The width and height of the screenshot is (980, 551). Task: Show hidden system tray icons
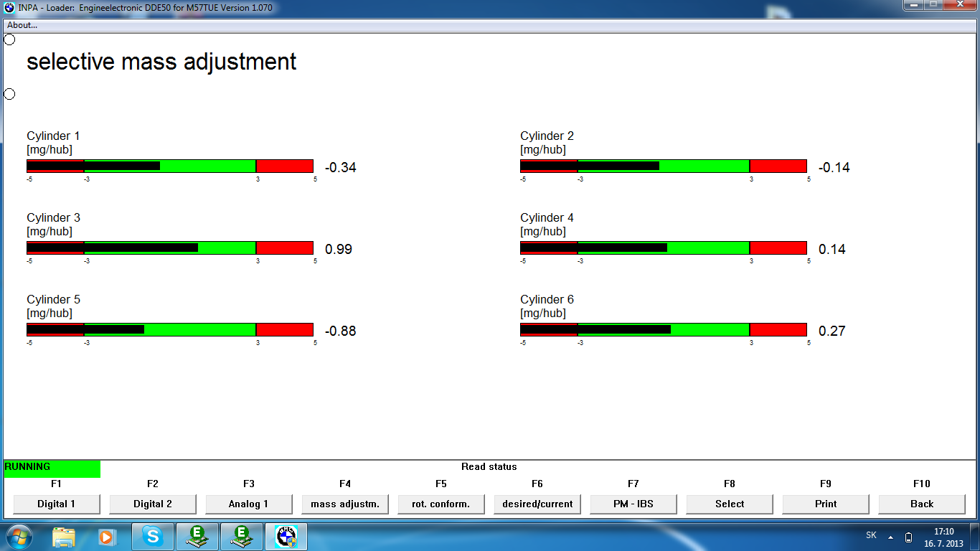[x=890, y=537]
